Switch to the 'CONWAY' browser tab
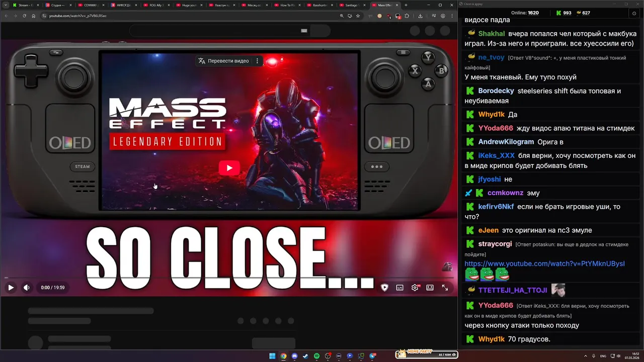 pyautogui.click(x=90, y=5)
